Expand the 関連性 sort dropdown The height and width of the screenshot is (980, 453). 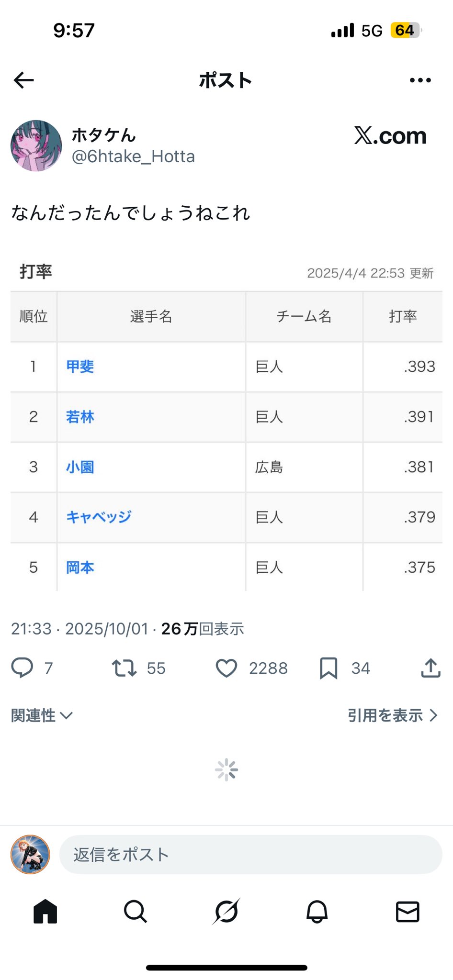point(42,715)
